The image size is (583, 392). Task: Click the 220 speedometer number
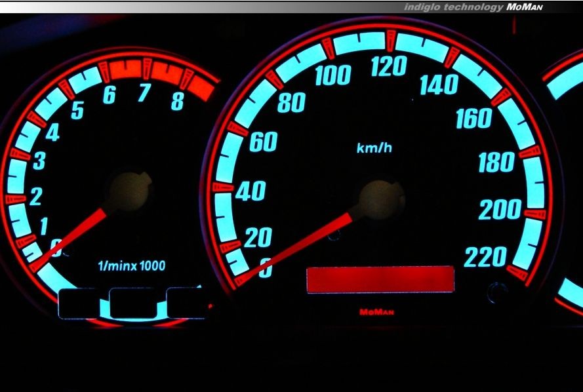point(486,258)
